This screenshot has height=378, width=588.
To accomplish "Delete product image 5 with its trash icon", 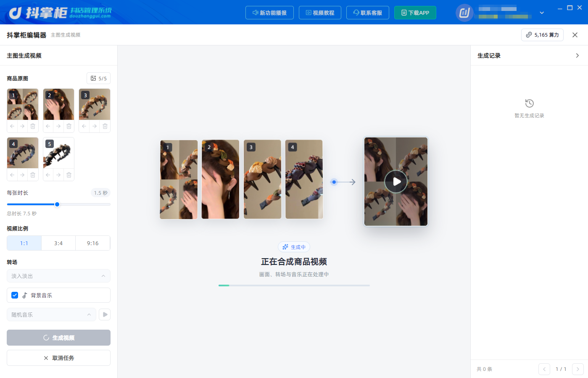I will coord(69,175).
